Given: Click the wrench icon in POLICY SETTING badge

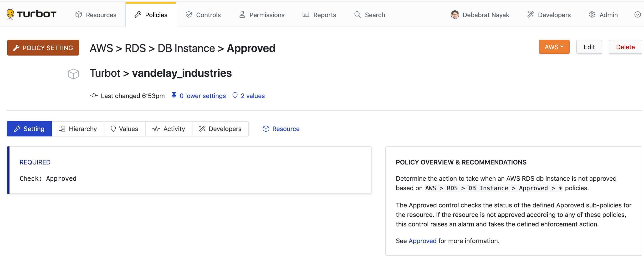Looking at the screenshot, I should [16, 48].
